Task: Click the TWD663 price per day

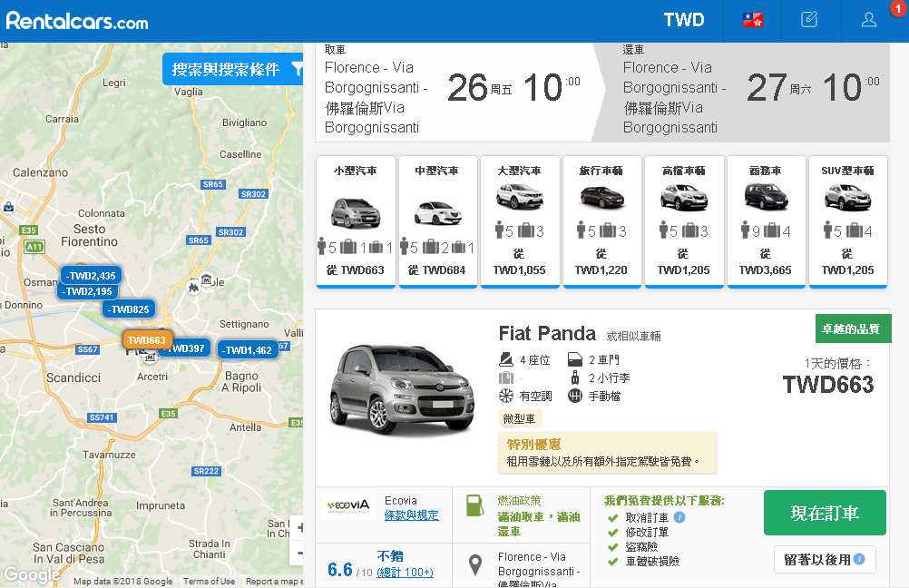Action: pos(828,385)
